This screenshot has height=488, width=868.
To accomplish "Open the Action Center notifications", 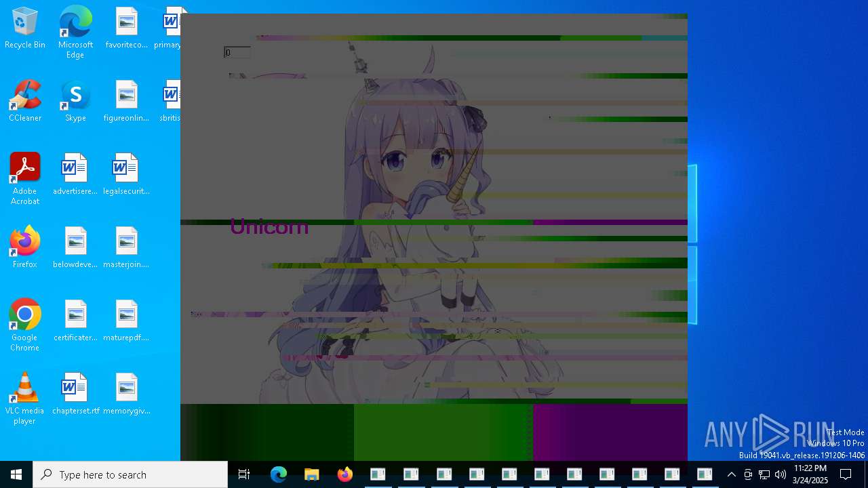I will [846, 474].
